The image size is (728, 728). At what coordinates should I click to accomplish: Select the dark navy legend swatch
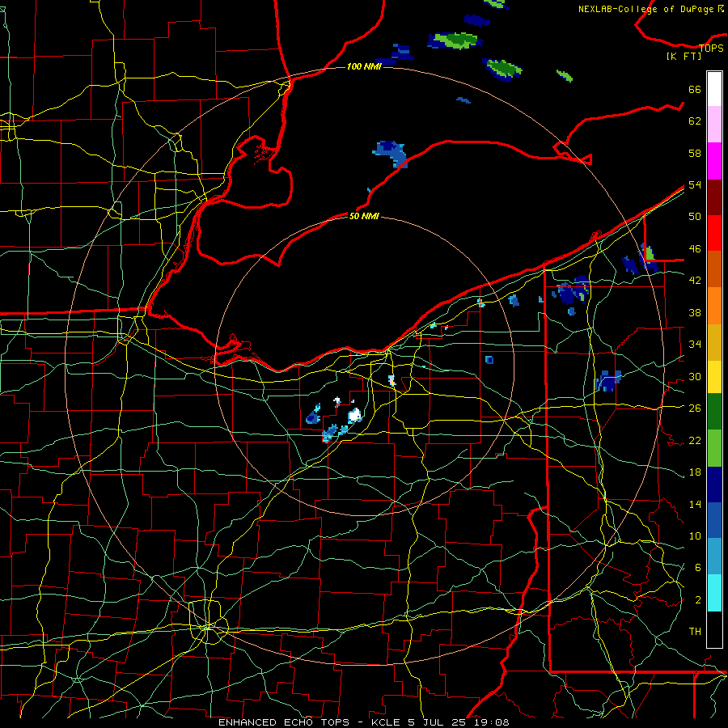[714, 485]
